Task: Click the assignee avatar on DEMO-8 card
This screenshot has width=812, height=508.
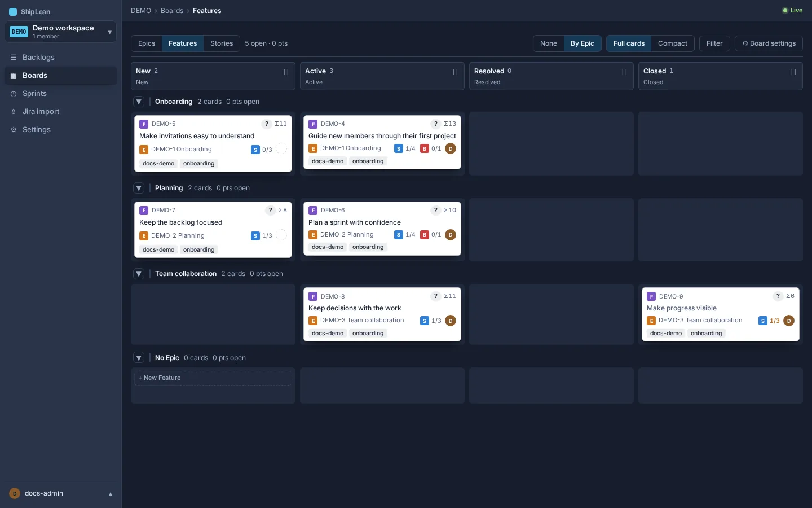Action: coord(451,321)
